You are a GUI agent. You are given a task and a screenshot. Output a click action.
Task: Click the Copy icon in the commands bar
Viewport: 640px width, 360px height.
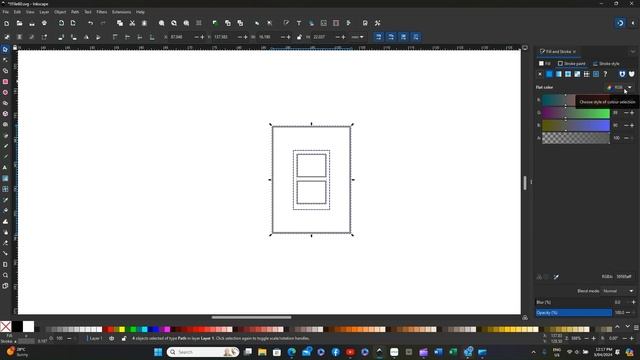click(120, 23)
